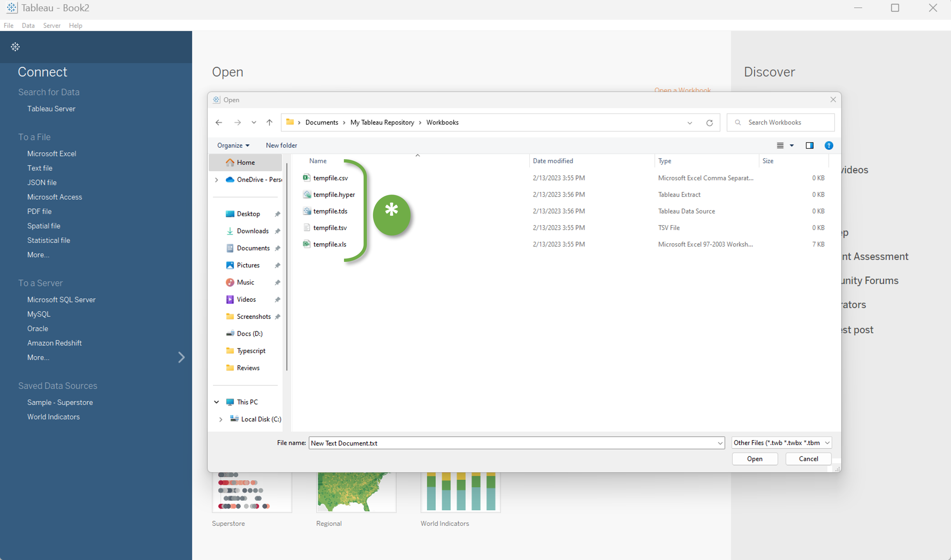Click the tempfile.hyper Tableau extract icon
The height and width of the screenshot is (560, 951).
307,194
